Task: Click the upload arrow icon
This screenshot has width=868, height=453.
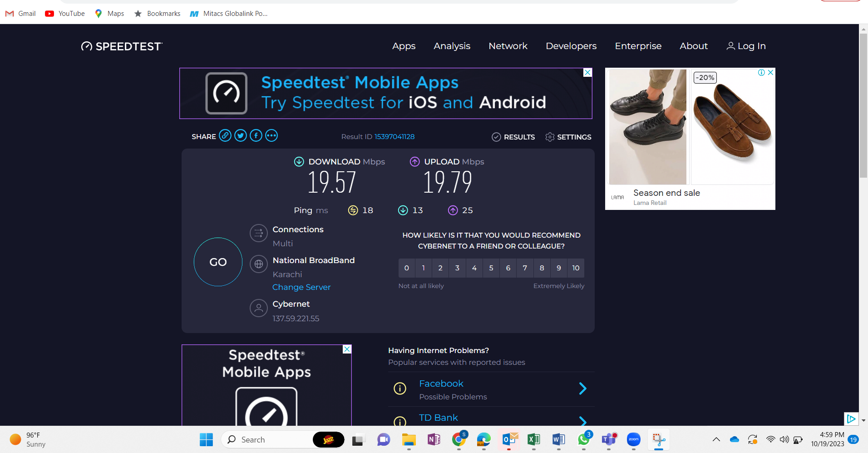Action: click(414, 161)
